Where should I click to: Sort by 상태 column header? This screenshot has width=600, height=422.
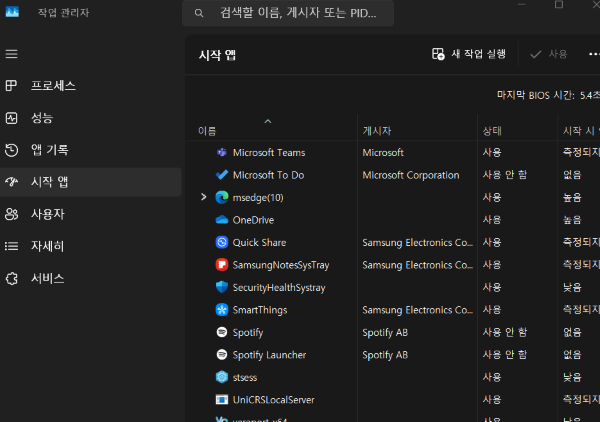492,131
